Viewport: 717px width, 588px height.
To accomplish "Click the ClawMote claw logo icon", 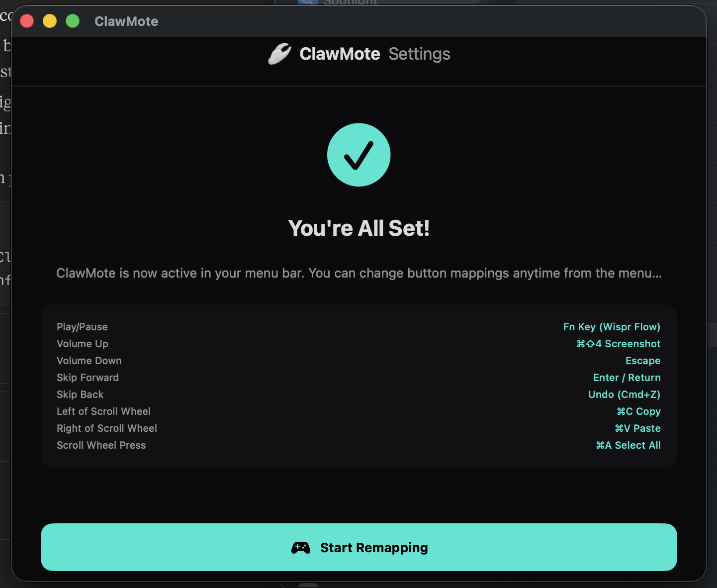I will click(279, 54).
